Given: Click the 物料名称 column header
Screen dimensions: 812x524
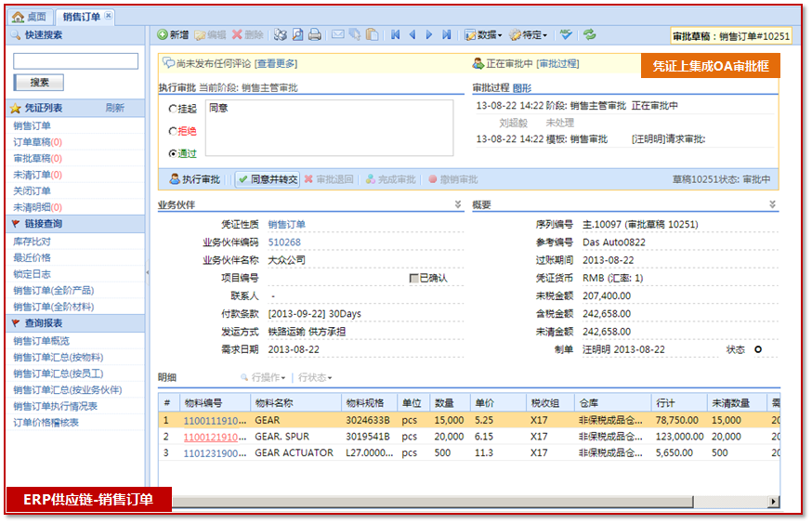Looking at the screenshot, I should pyautogui.click(x=295, y=403).
